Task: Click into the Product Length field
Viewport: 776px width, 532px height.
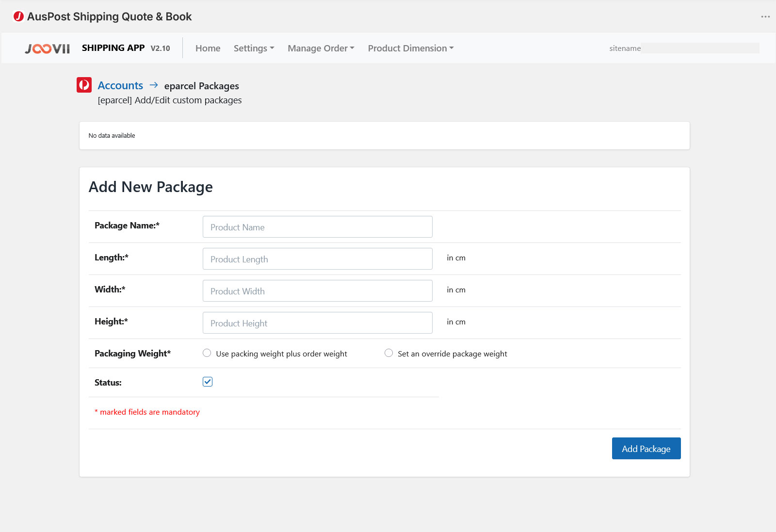Action: point(317,259)
